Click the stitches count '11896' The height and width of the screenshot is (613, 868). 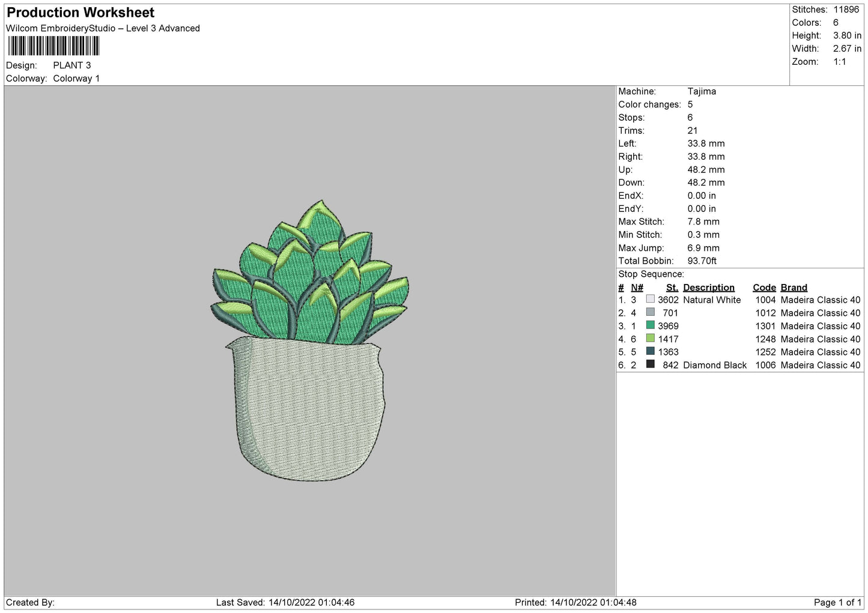point(846,10)
